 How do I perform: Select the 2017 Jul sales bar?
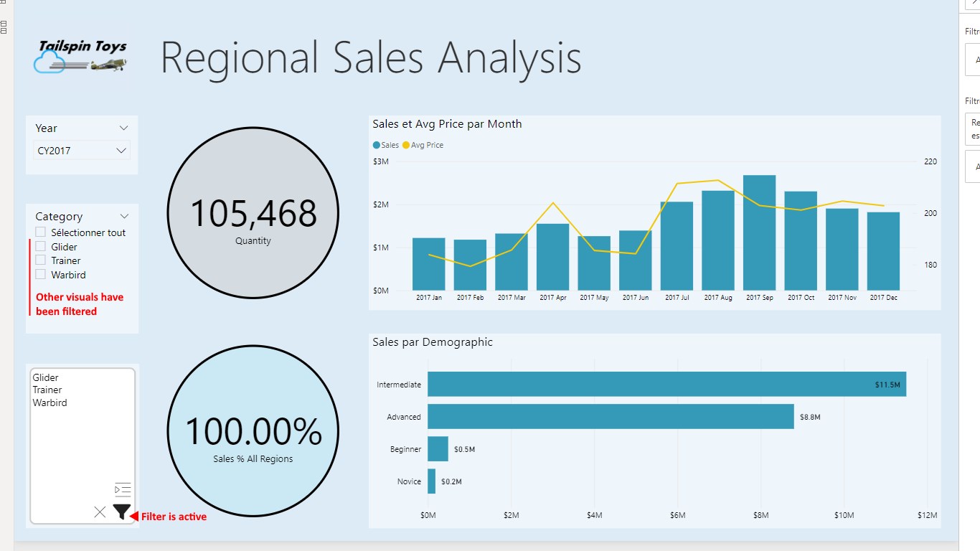pos(677,246)
